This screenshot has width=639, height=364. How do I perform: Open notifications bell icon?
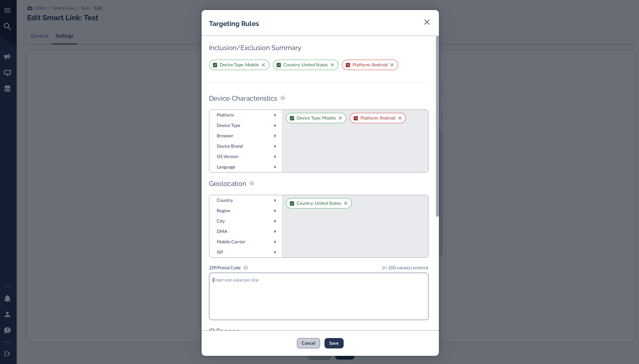click(x=7, y=299)
